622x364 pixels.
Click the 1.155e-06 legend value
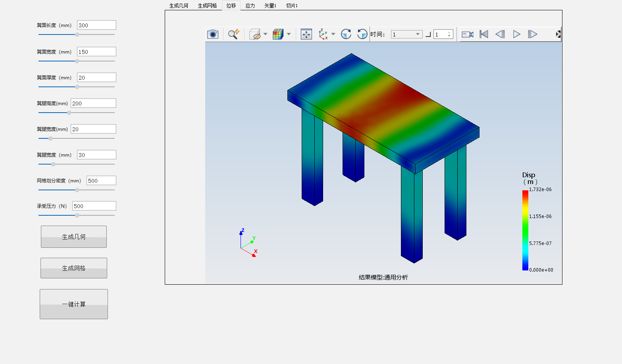click(x=540, y=216)
